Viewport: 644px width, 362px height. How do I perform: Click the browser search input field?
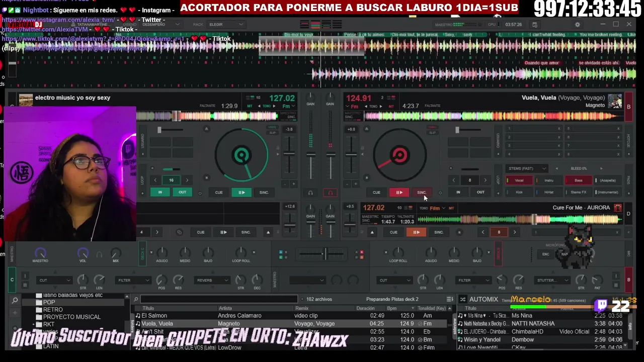click(219, 300)
